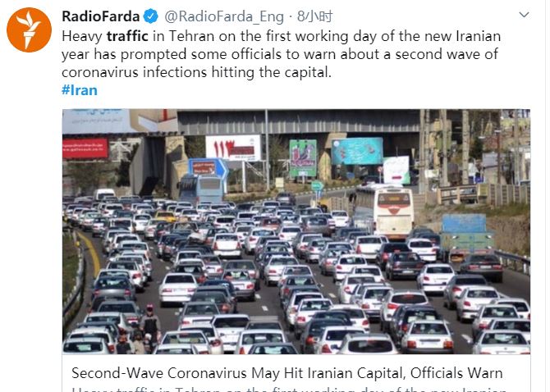Screen dimensions: 550x392
Task: Open the RadioFarda display name
Action: (x=101, y=16)
